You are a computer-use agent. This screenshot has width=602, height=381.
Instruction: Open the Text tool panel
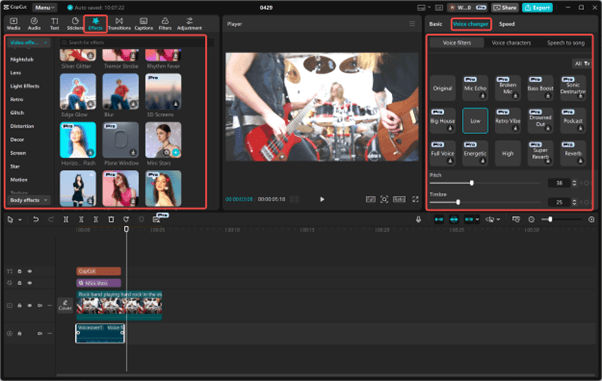coord(55,24)
